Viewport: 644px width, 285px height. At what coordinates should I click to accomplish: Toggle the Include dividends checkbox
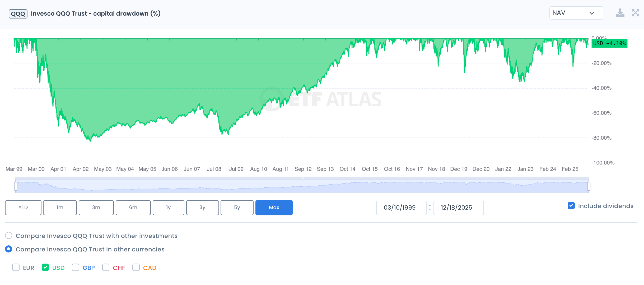[x=571, y=206]
